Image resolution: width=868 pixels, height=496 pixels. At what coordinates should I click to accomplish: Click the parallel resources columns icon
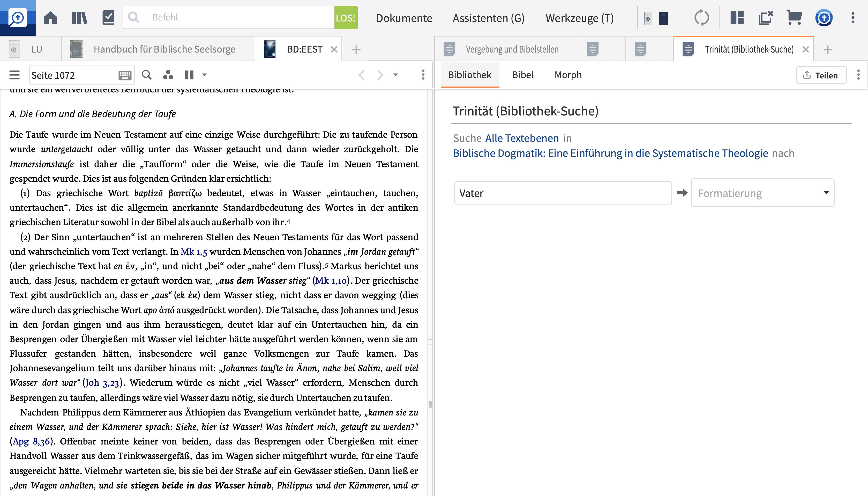189,75
